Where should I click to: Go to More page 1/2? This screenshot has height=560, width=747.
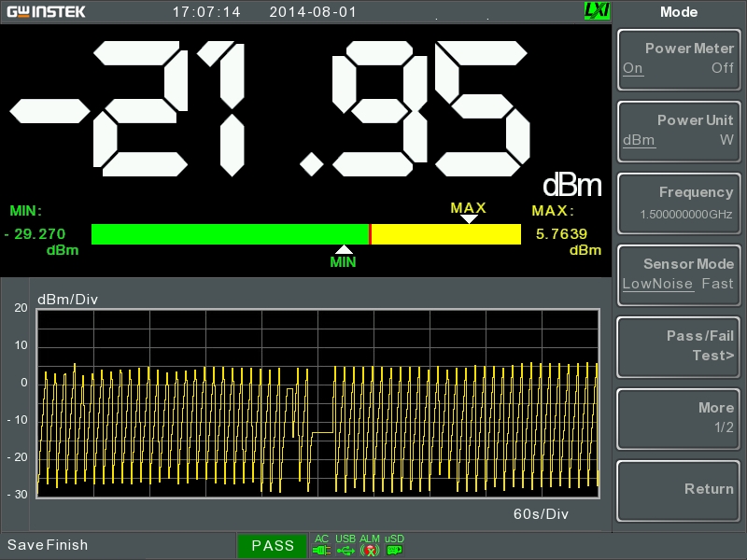pyautogui.click(x=679, y=418)
